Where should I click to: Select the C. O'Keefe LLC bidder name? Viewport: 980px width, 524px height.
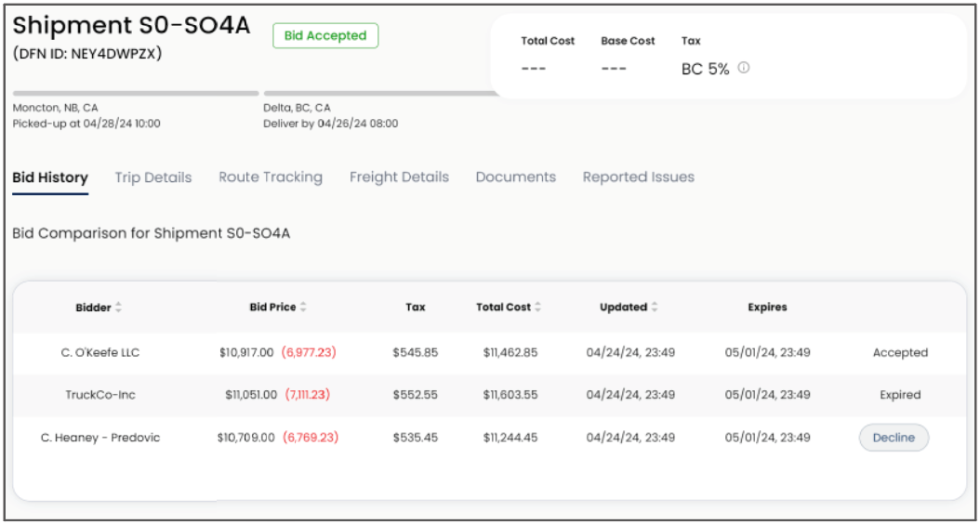tap(99, 353)
